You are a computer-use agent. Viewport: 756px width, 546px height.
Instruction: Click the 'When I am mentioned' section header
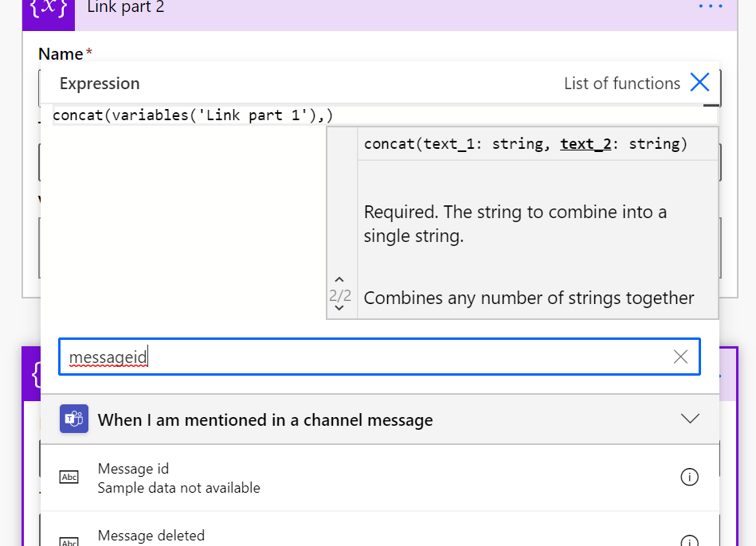pos(265,419)
